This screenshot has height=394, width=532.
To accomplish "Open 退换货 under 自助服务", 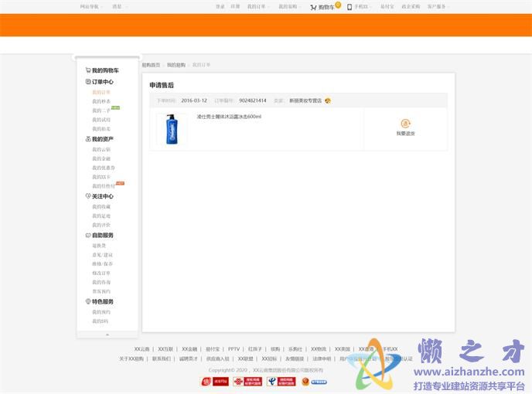I will click(x=99, y=246).
